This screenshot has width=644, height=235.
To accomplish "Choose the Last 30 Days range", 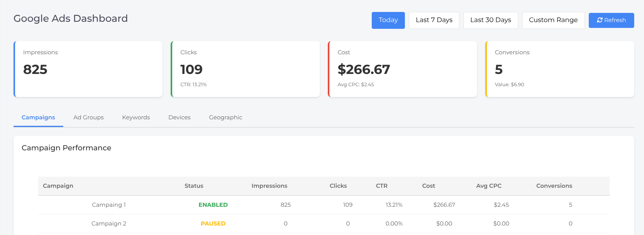I will [x=491, y=20].
